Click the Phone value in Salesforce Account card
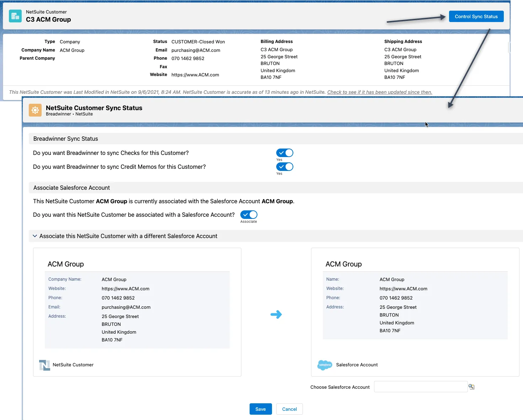523x420 pixels. click(x=396, y=298)
